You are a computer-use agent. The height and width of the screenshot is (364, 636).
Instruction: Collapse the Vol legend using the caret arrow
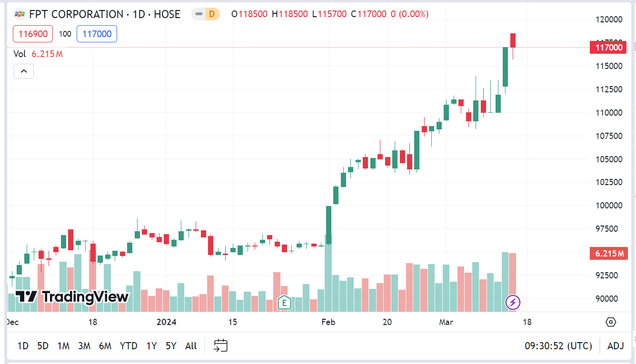pos(24,71)
